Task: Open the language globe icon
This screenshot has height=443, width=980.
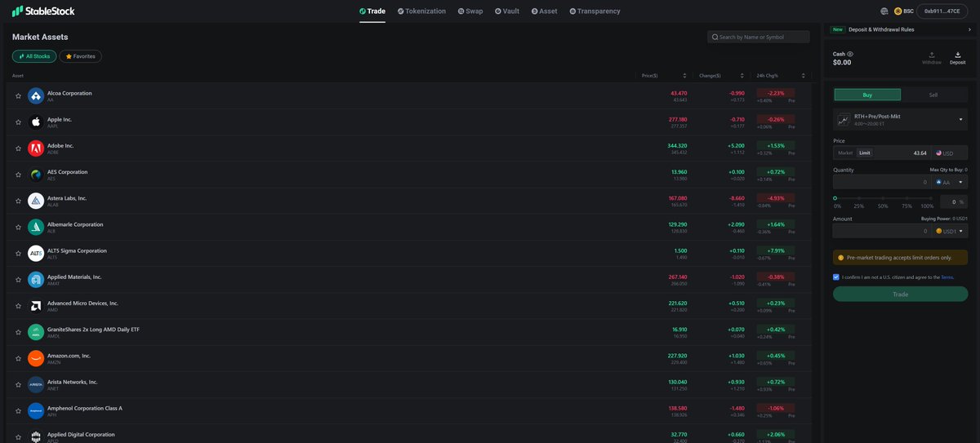Action: click(884, 11)
